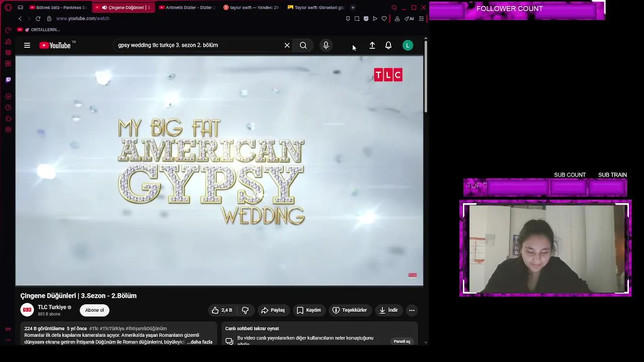Open the AI assistant toolbar button

click(409, 19)
